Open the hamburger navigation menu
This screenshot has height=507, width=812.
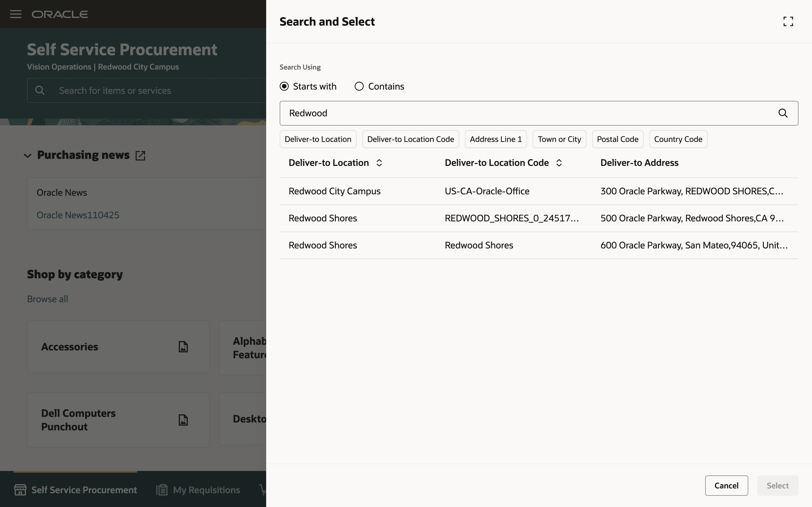16,14
